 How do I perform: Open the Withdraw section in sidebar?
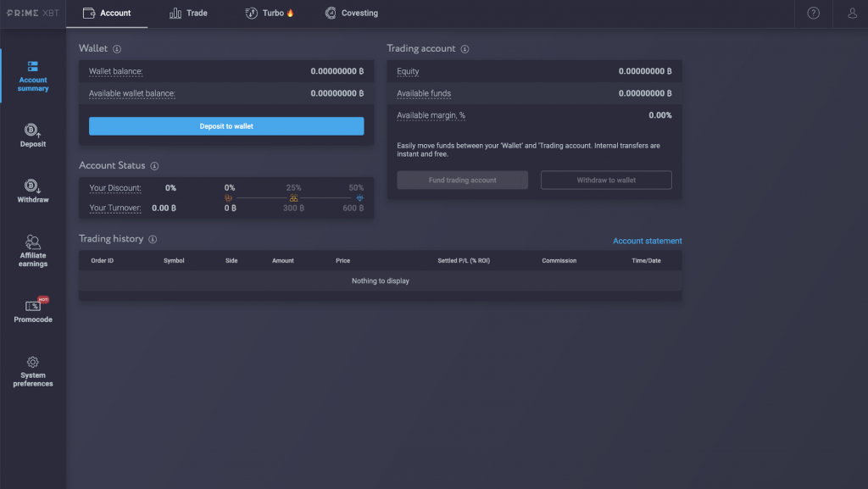click(32, 191)
